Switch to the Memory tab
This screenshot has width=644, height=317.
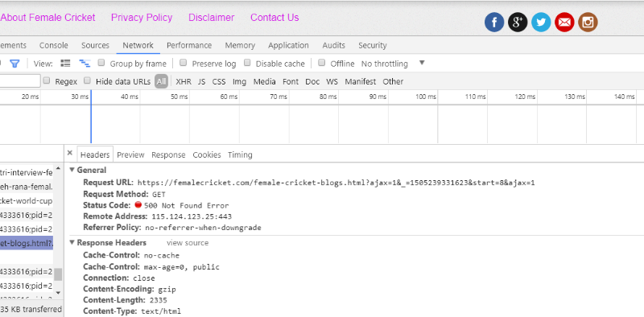(x=240, y=45)
